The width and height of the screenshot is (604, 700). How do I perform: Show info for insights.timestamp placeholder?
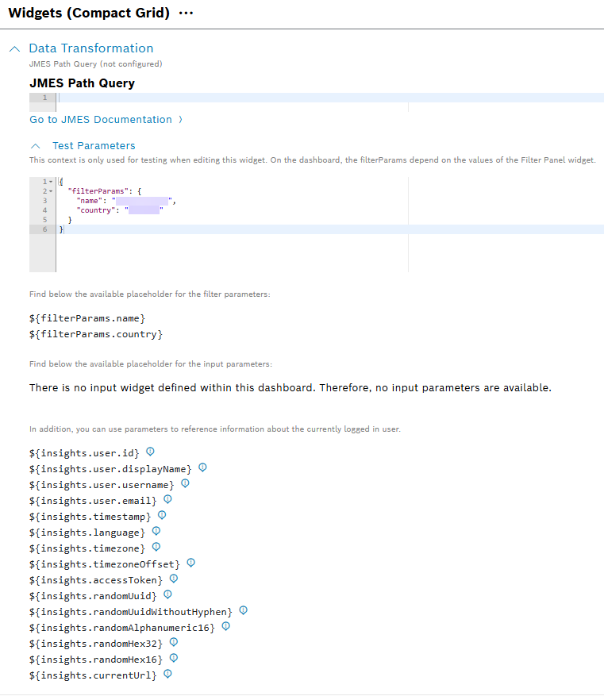pos(162,516)
